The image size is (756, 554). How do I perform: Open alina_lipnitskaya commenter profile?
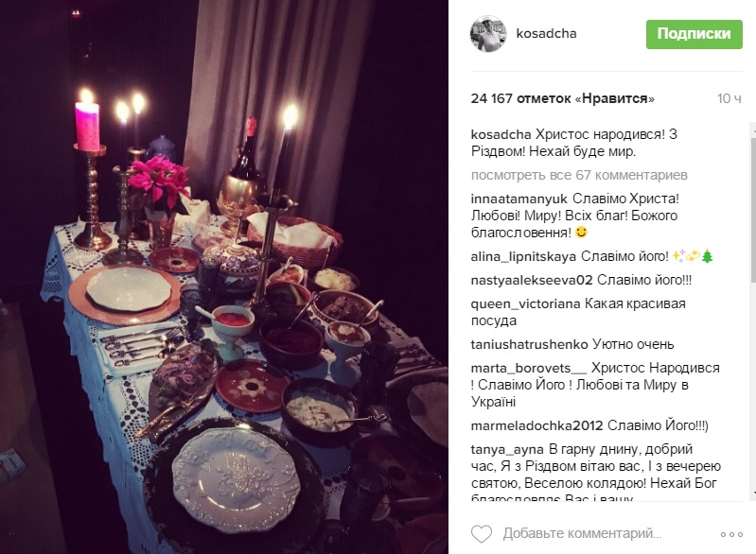(523, 256)
